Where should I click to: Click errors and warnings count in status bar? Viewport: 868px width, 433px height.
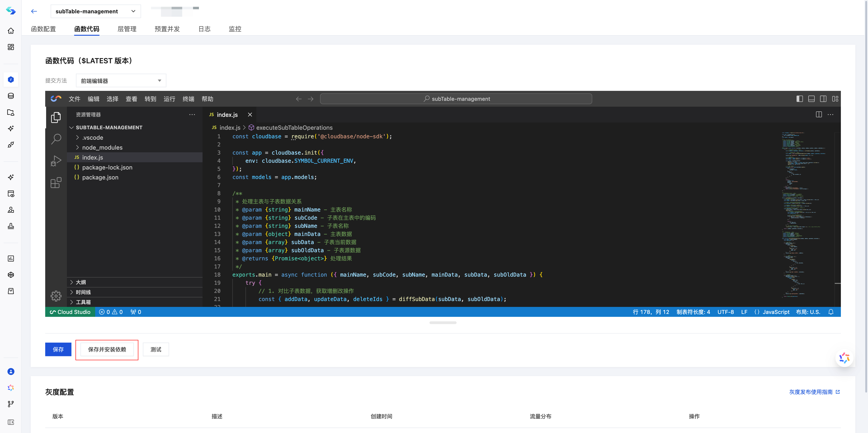coord(111,312)
